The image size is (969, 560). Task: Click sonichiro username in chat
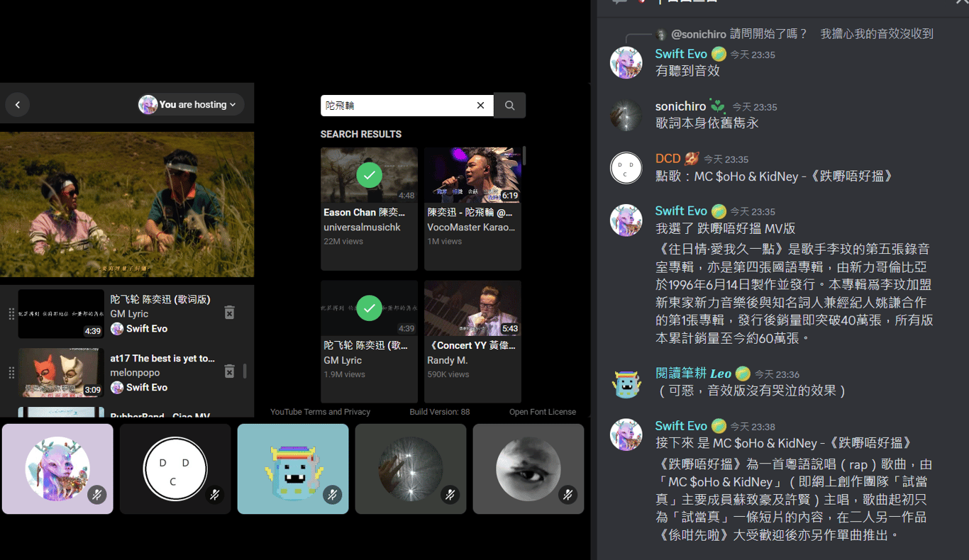click(x=680, y=106)
